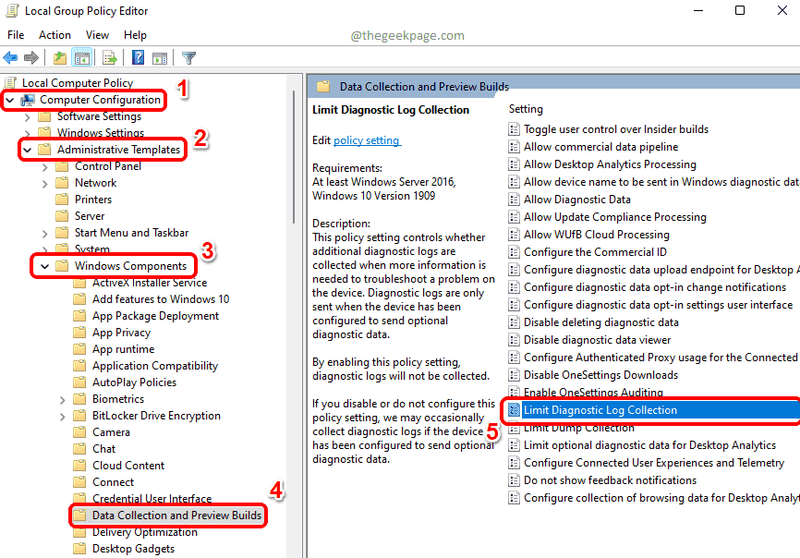800x558 pixels.
Task: Select the ActiveX Installer Service folder
Action: [x=149, y=283]
